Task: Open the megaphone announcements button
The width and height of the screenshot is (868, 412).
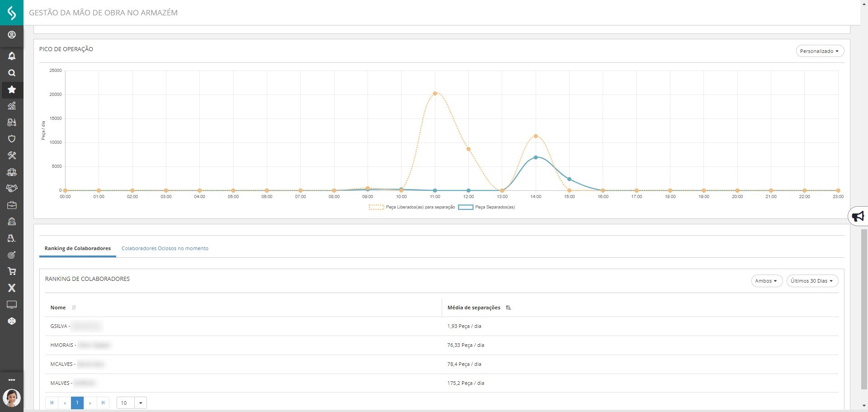Action: pyautogui.click(x=858, y=217)
